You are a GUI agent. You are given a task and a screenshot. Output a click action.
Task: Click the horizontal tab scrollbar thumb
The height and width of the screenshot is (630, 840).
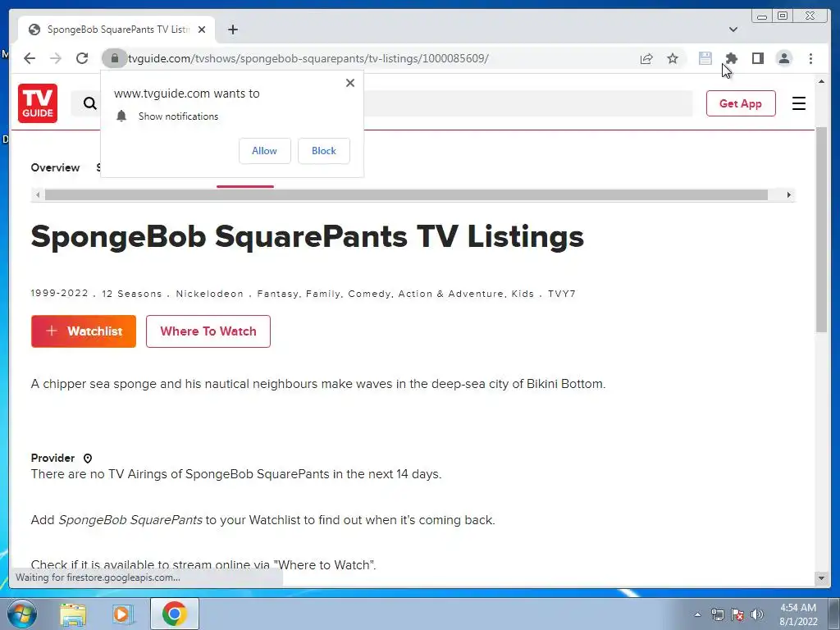pos(406,195)
